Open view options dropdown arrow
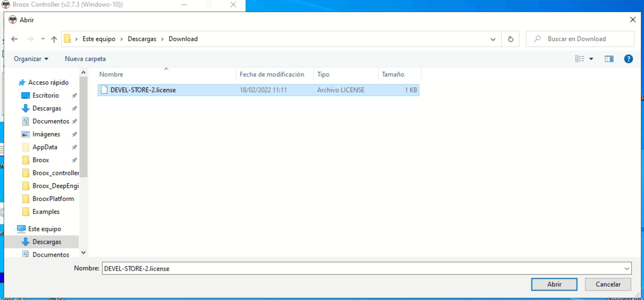Screen dimensions: 644x300 (x=591, y=59)
